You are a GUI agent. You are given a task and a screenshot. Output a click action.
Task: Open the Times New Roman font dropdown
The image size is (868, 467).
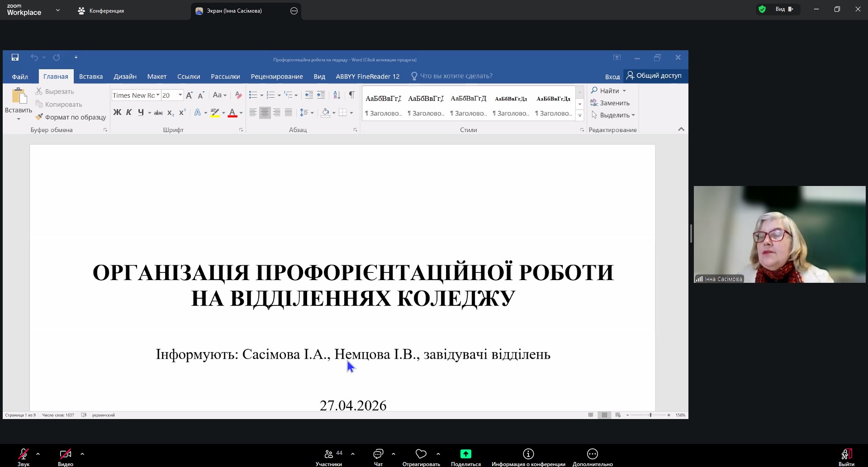[x=158, y=95]
